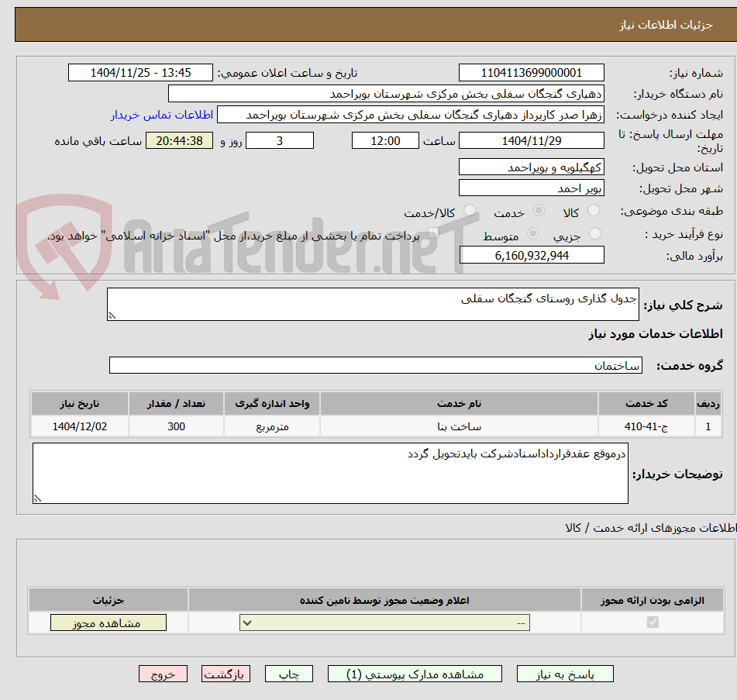Click the پاسخ به نیاز button
The image size is (737, 700).
565,674
